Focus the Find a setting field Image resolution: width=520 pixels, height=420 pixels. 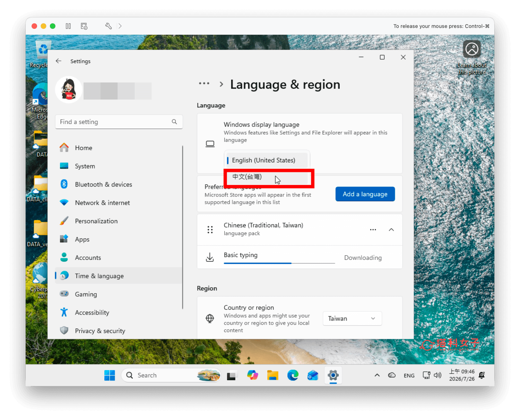[119, 122]
